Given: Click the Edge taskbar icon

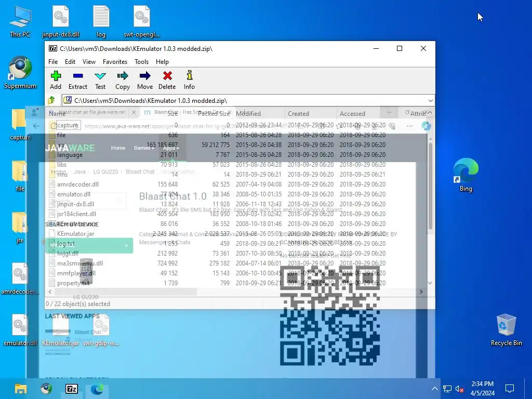Looking at the screenshot, I should click(x=97, y=389).
